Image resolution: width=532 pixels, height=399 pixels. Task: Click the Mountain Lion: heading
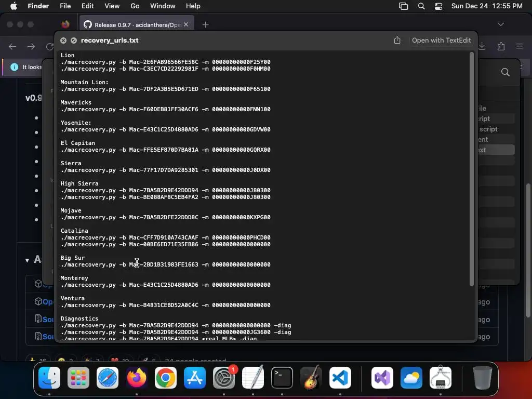pyautogui.click(x=85, y=82)
